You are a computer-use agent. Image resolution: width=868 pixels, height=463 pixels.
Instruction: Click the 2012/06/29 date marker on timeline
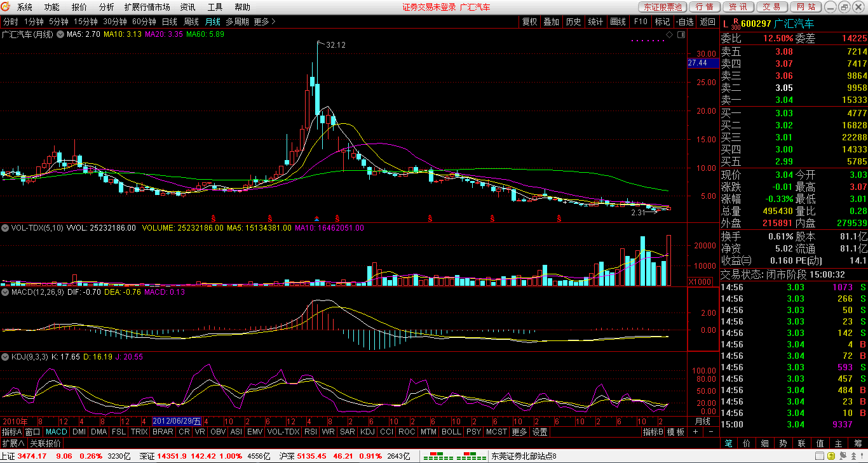(x=177, y=421)
